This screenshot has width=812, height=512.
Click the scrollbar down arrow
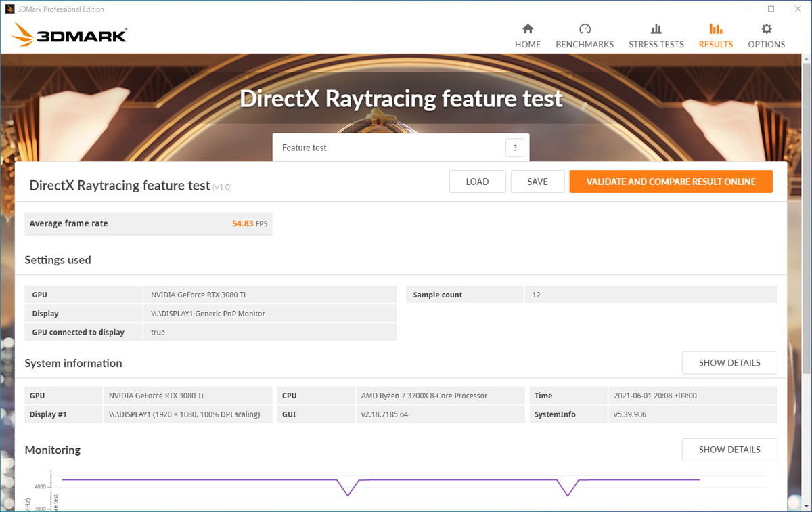[806, 505]
